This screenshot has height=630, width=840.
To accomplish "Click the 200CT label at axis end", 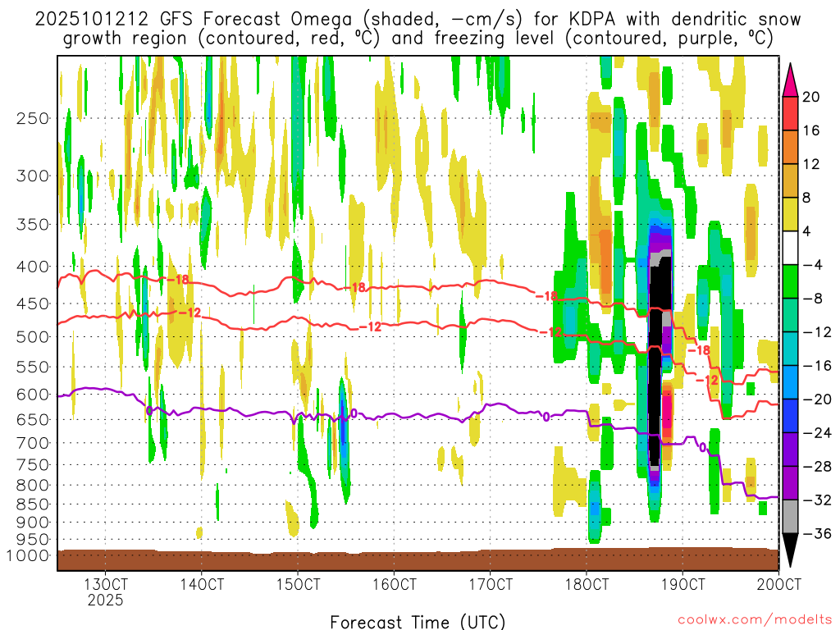I will pyautogui.click(x=777, y=584).
